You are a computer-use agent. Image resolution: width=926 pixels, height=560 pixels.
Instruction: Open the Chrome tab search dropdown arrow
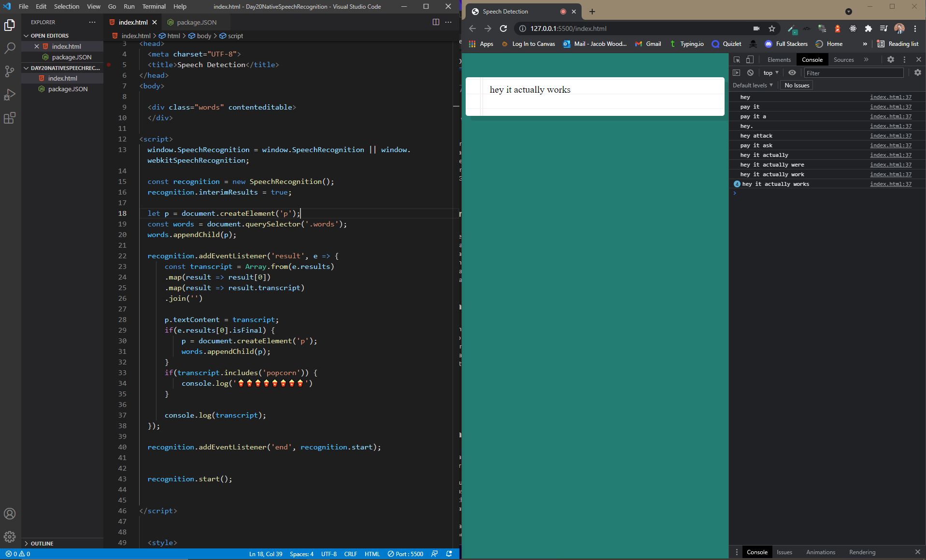[x=849, y=12]
